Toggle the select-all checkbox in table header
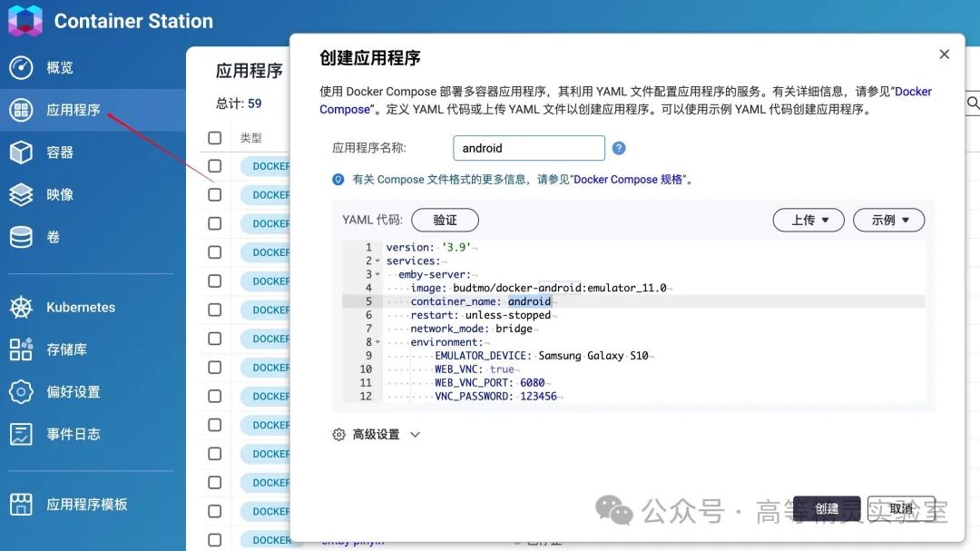This screenshot has width=980, height=551. [x=215, y=138]
